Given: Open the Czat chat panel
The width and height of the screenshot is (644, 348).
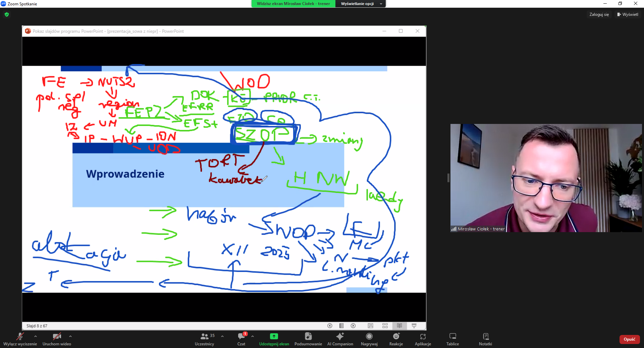Looking at the screenshot, I should (241, 339).
